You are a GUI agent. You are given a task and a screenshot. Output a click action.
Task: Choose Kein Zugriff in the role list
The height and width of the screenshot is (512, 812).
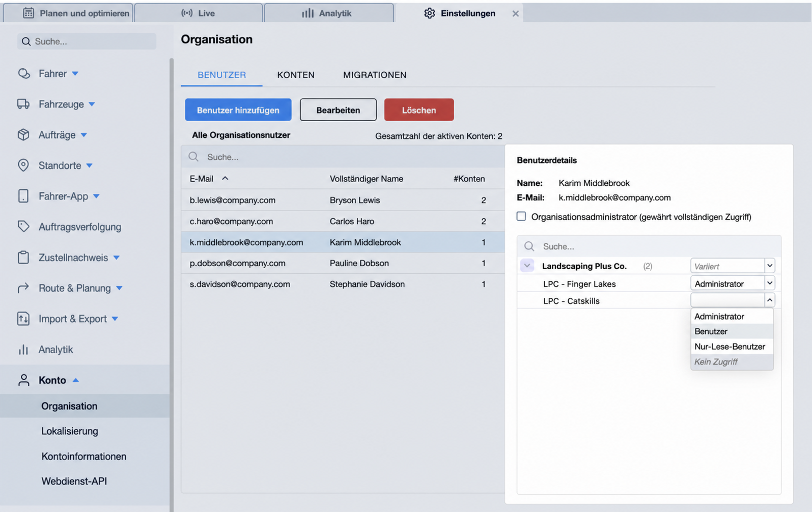click(732, 362)
